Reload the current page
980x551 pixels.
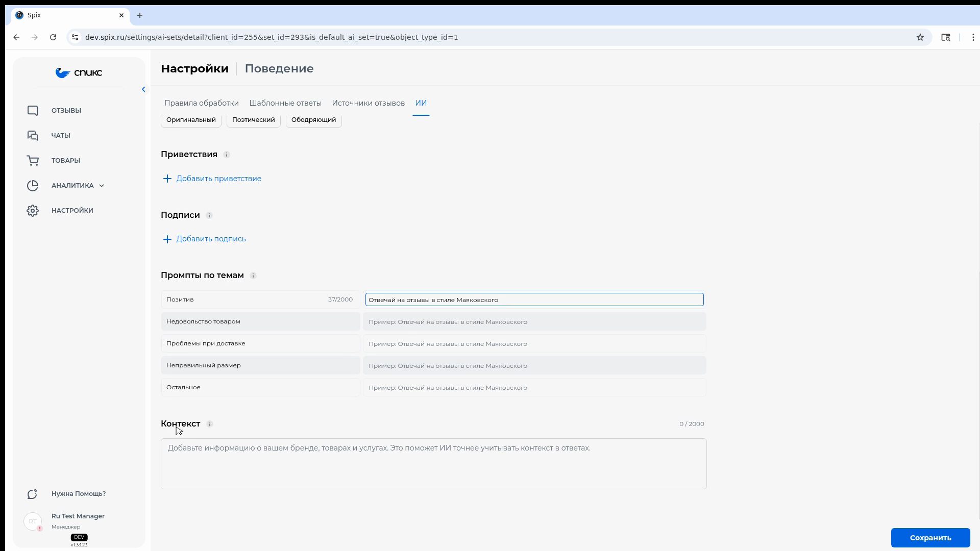click(x=53, y=37)
